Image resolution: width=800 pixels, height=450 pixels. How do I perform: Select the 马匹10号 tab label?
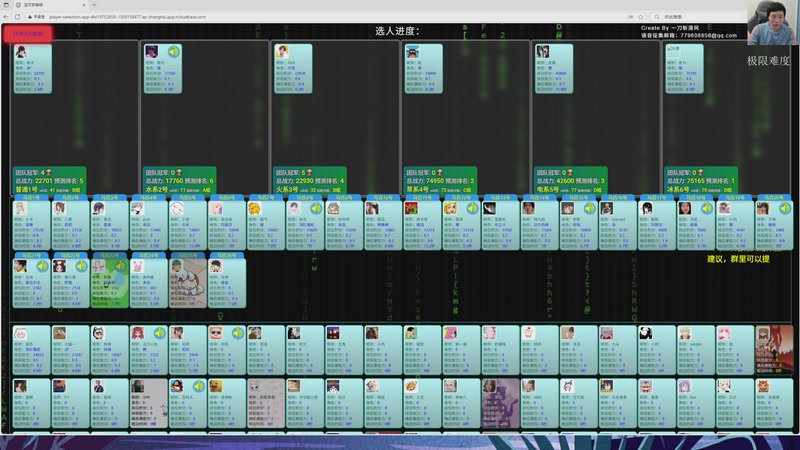(383, 197)
